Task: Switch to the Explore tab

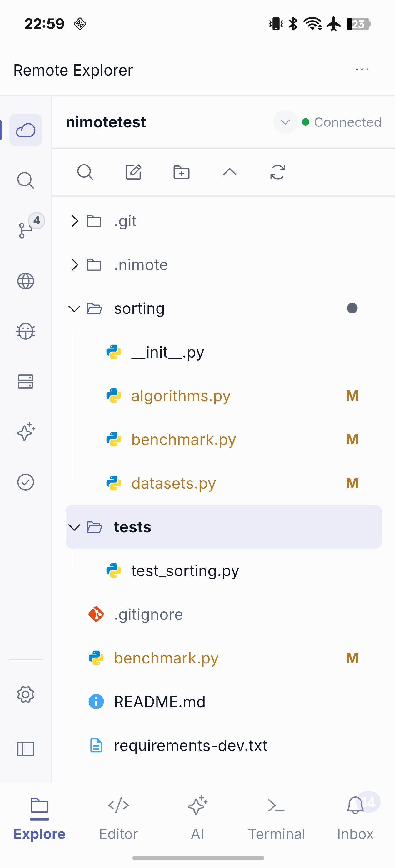Action: pyautogui.click(x=39, y=819)
